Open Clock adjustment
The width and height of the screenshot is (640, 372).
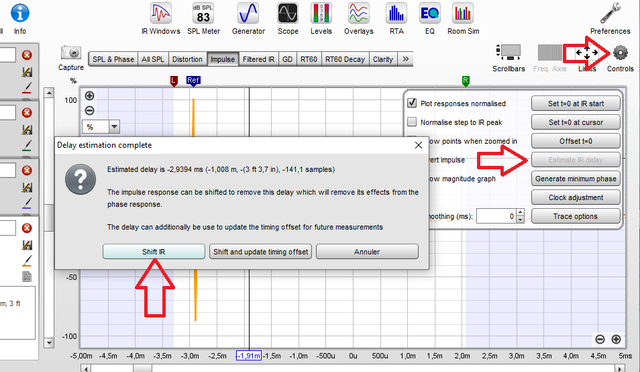pos(576,197)
